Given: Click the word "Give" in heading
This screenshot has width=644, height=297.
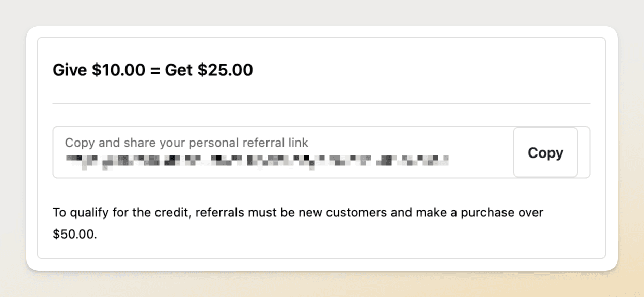Looking at the screenshot, I should pos(70,70).
